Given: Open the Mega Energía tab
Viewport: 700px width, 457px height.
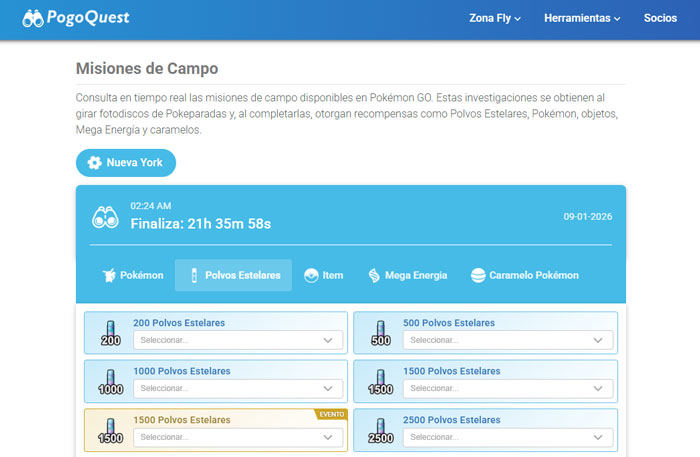Looking at the screenshot, I should coord(407,275).
